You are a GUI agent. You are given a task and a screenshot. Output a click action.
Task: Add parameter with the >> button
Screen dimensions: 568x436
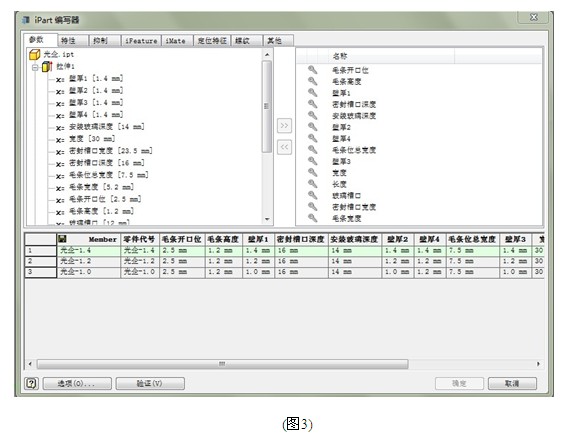tap(284, 125)
